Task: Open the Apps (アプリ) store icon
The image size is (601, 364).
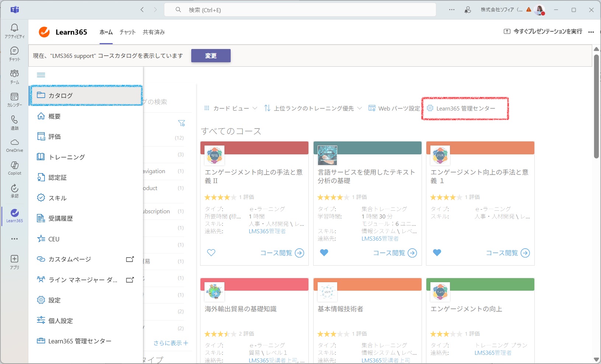Action: click(x=14, y=262)
